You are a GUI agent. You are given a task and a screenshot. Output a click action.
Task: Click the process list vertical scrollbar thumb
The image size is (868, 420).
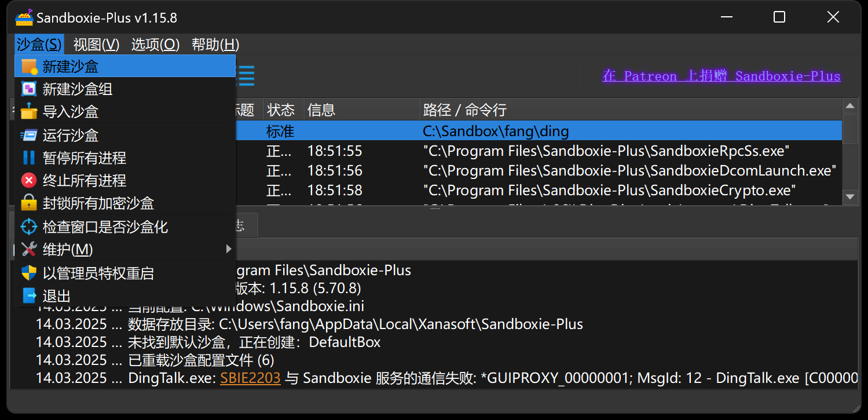(x=850, y=129)
